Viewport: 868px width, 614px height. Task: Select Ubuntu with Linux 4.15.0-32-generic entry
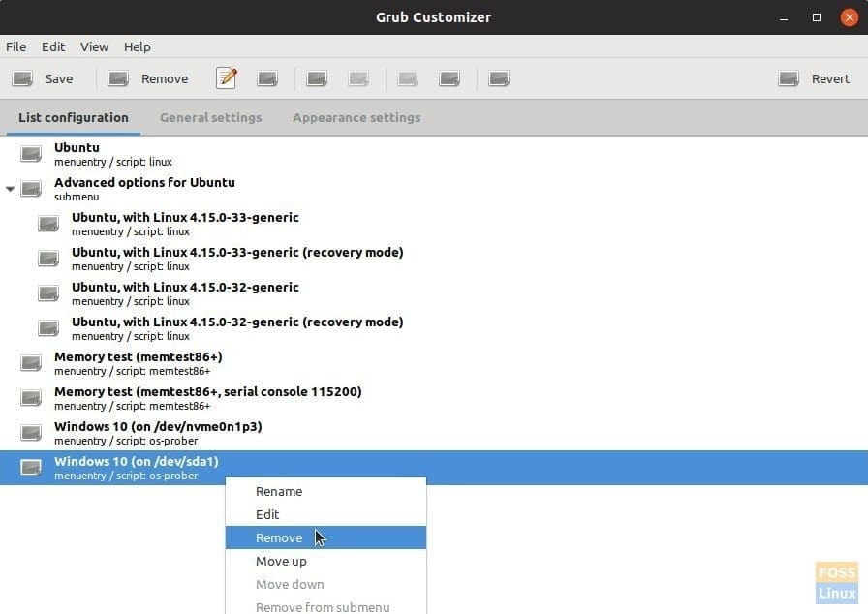pos(434,293)
